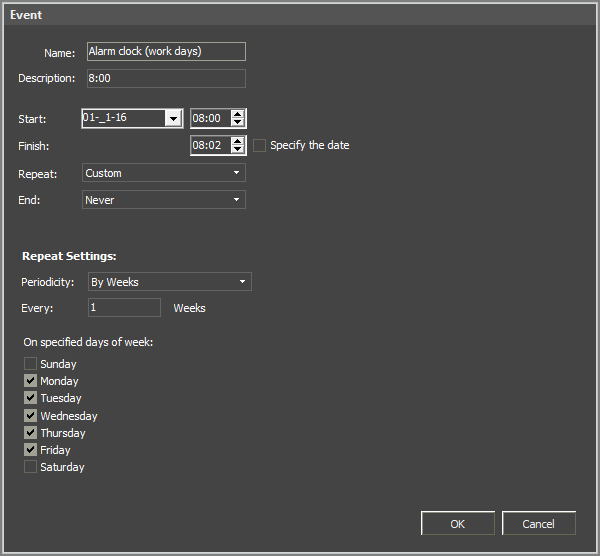The height and width of the screenshot is (556, 600).
Task: Uncheck the Monday checkbox
Action: click(30, 381)
